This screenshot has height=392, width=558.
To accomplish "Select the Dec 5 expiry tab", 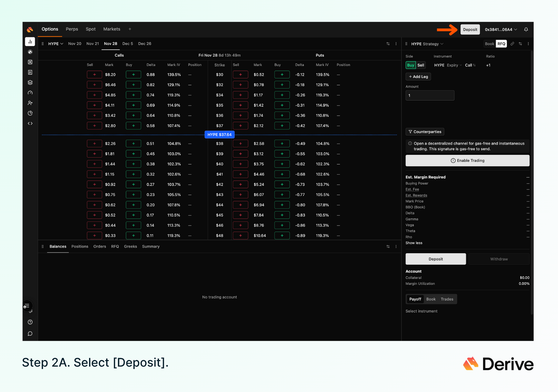I will point(127,44).
